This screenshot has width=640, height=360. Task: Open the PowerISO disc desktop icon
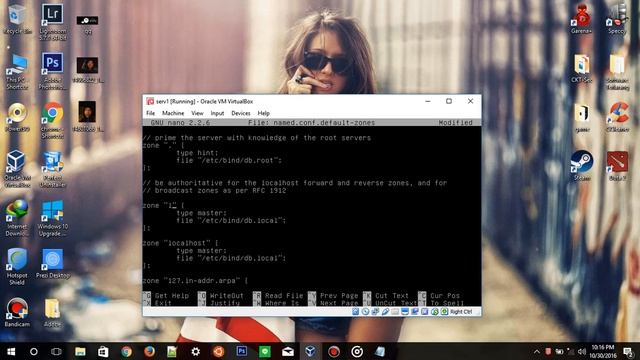point(17,117)
